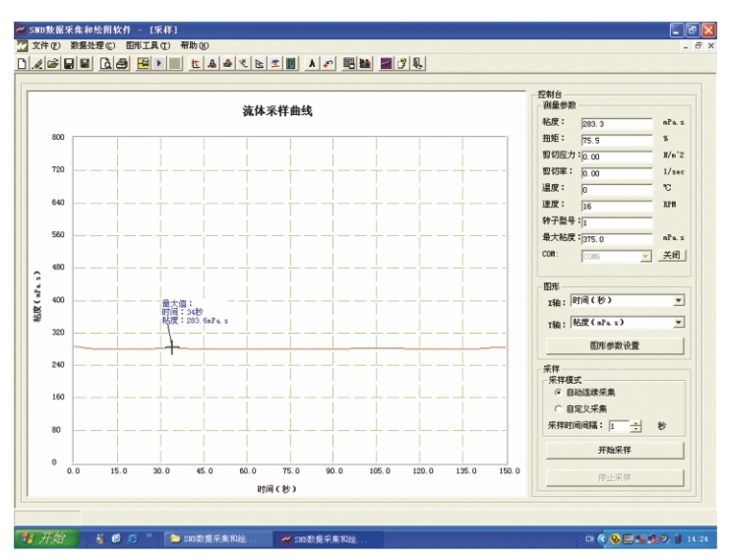Open the 图形工具 menu
Screen dimensions: 729x560
click(148, 45)
